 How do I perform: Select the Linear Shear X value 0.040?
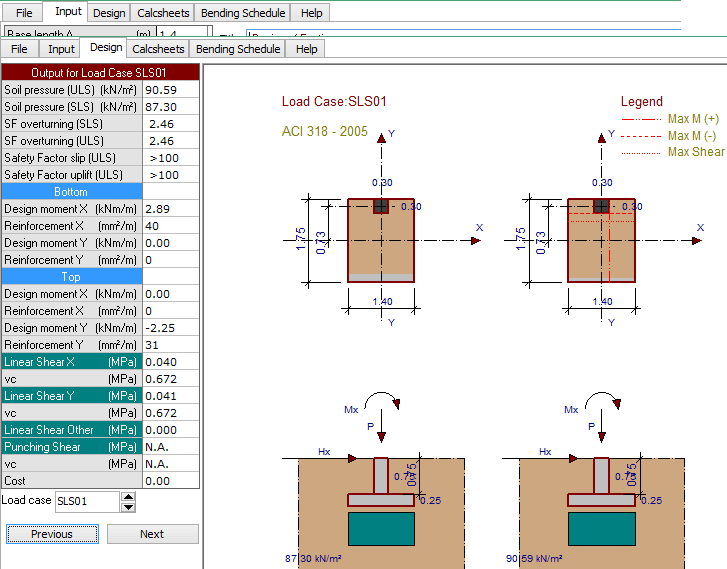(171, 362)
